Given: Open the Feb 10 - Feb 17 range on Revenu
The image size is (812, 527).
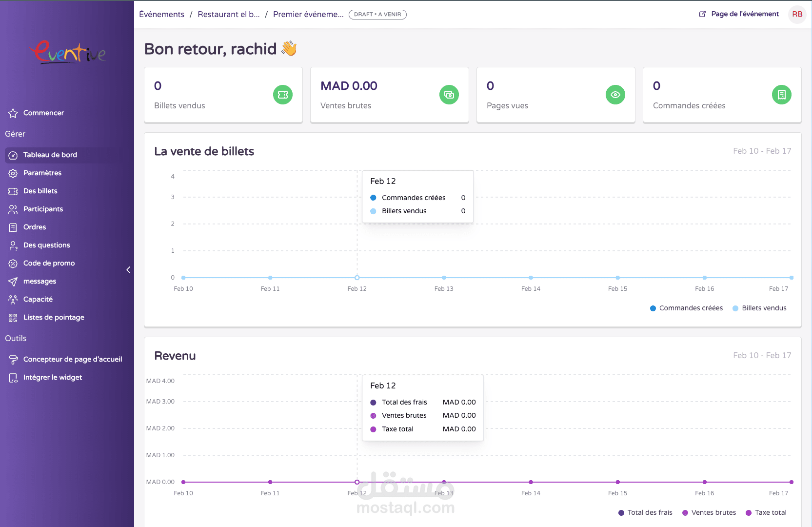Looking at the screenshot, I should [762, 356].
